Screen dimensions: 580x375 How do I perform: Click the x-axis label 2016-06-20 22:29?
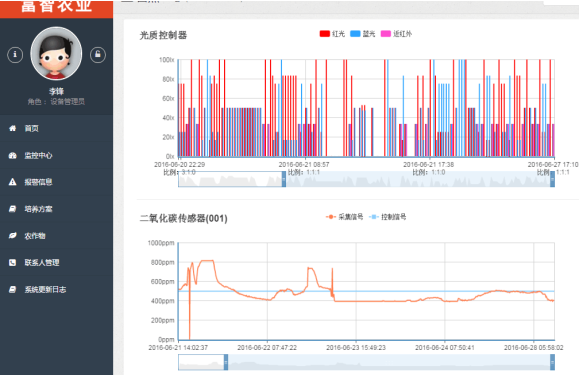pos(179,164)
